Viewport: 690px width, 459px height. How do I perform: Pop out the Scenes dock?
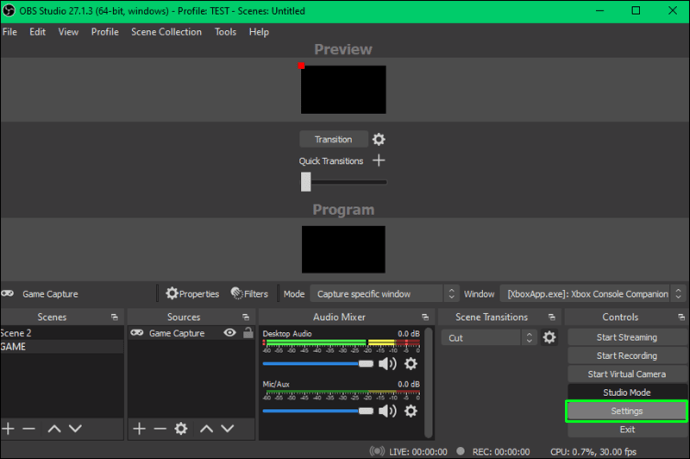(114, 317)
